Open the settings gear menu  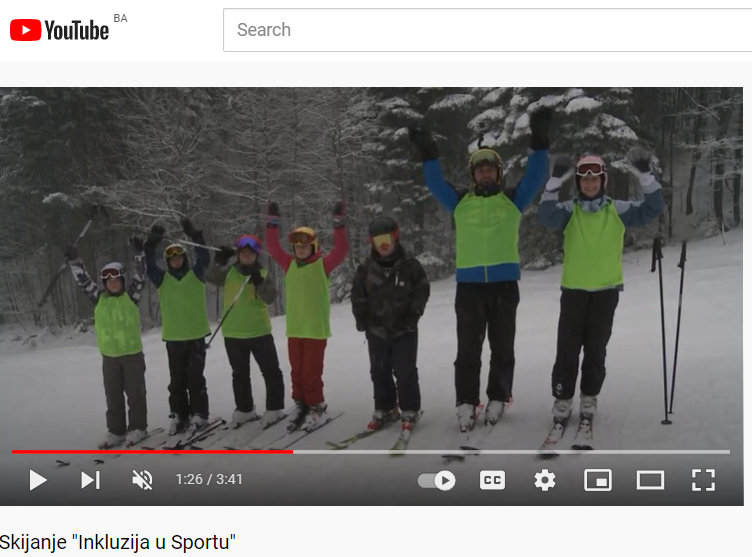(x=545, y=480)
